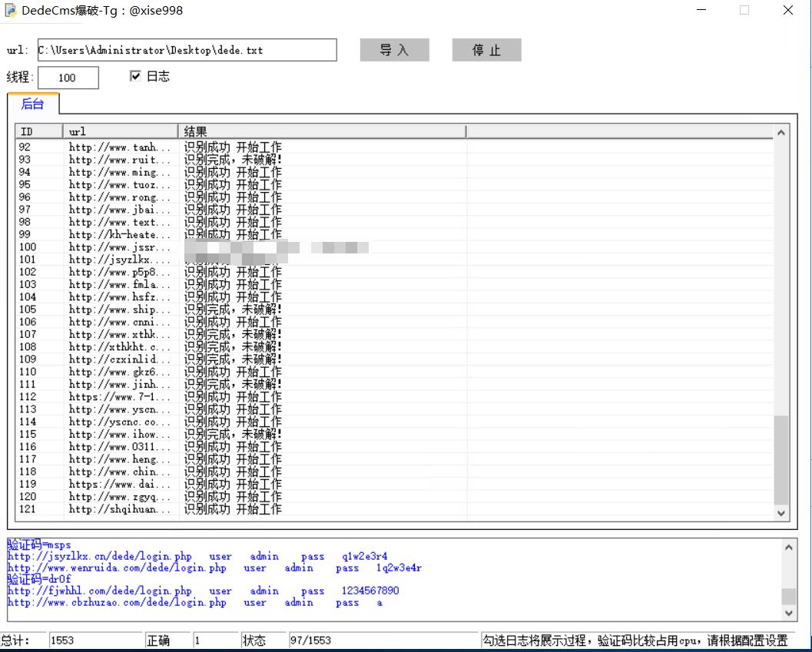Click the 验证码=dr0f log line
The width and height of the screenshot is (812, 652).
tap(39, 579)
